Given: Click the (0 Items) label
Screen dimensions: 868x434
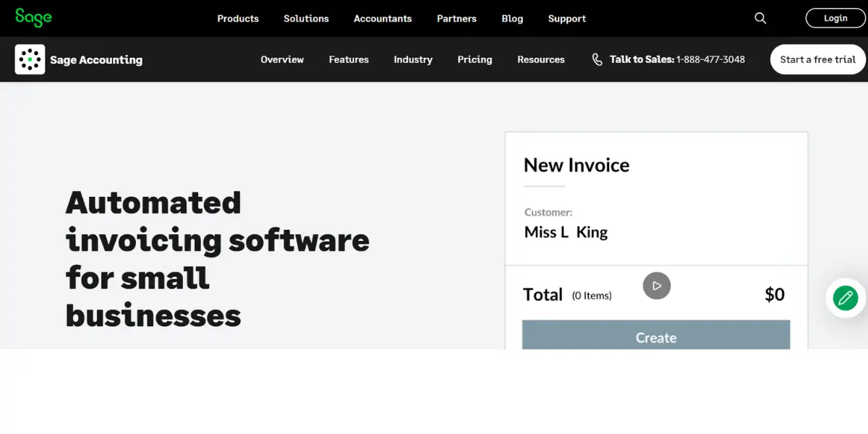Looking at the screenshot, I should (592, 295).
